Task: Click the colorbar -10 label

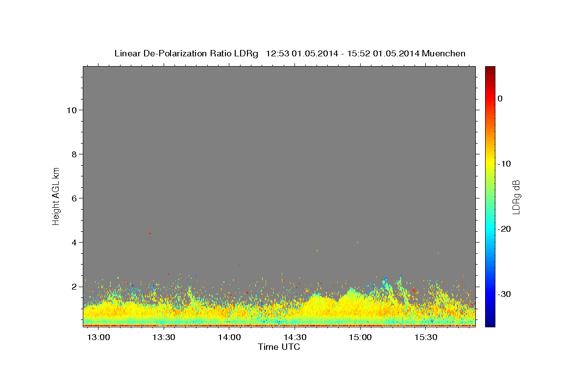Action: [505, 164]
